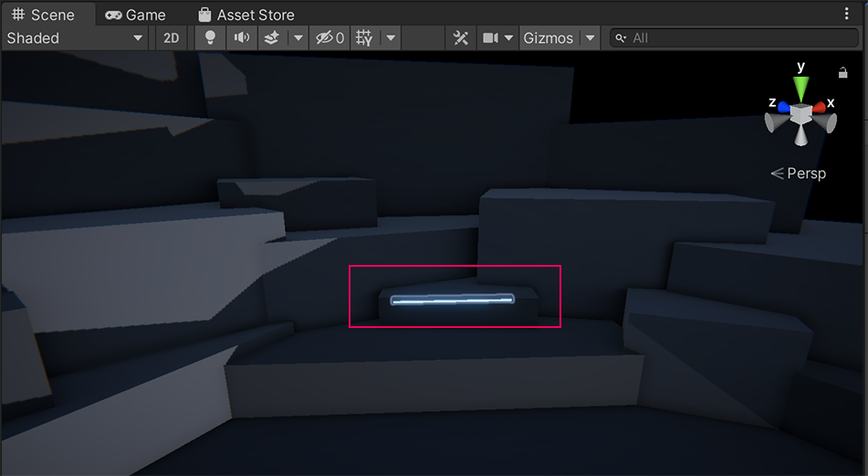Image resolution: width=868 pixels, height=476 pixels.
Task: Click the red X axis gizmo cone
Action: point(821,107)
